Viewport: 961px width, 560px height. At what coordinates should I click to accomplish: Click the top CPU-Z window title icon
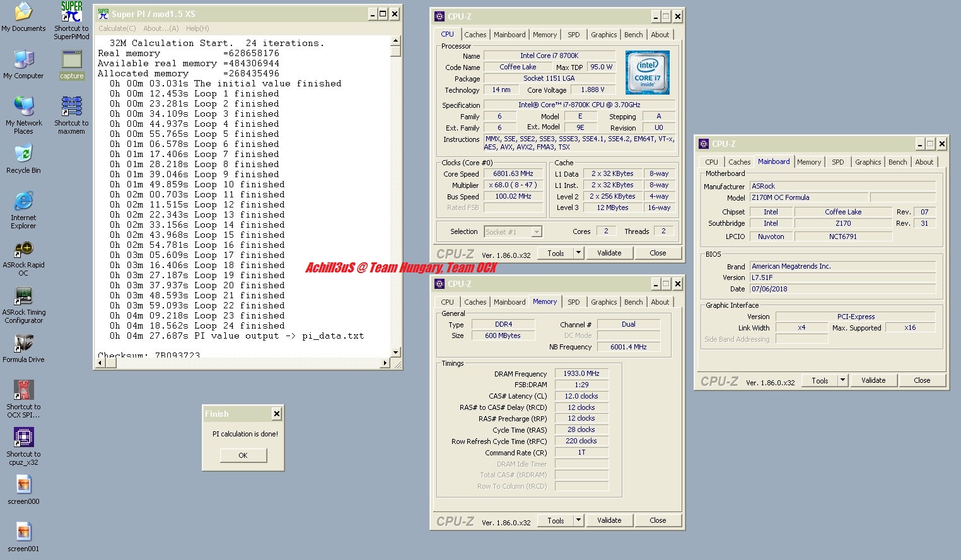[x=440, y=16]
